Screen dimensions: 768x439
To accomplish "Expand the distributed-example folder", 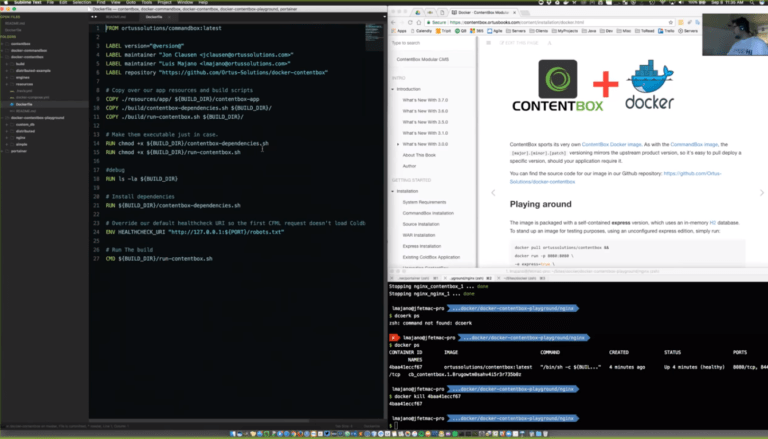I will click(x=7, y=71).
